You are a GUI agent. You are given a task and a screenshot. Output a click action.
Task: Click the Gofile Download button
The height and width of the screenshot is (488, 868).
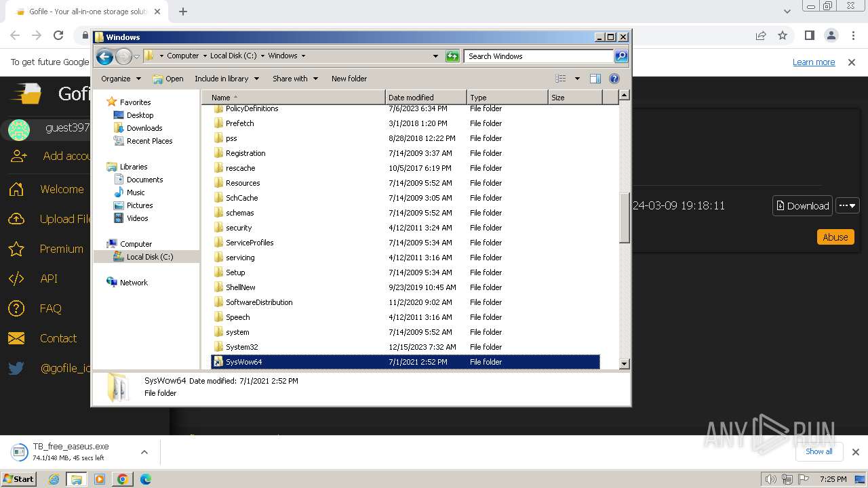click(802, 205)
